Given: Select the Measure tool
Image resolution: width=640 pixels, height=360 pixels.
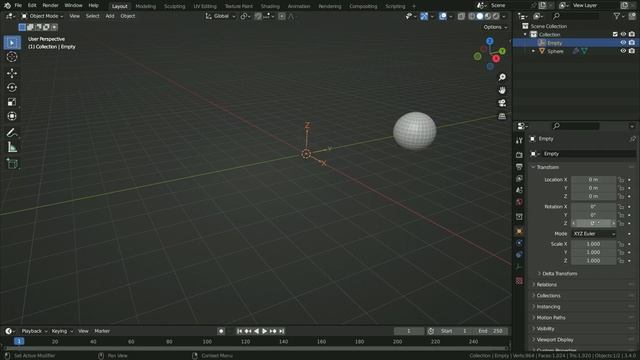Looking at the screenshot, I should (x=12, y=147).
